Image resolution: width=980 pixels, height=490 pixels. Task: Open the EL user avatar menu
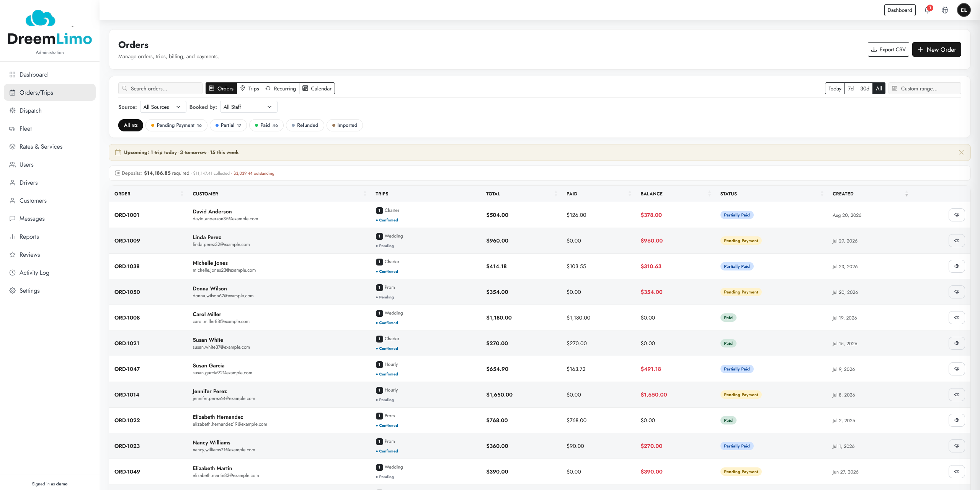tap(964, 10)
